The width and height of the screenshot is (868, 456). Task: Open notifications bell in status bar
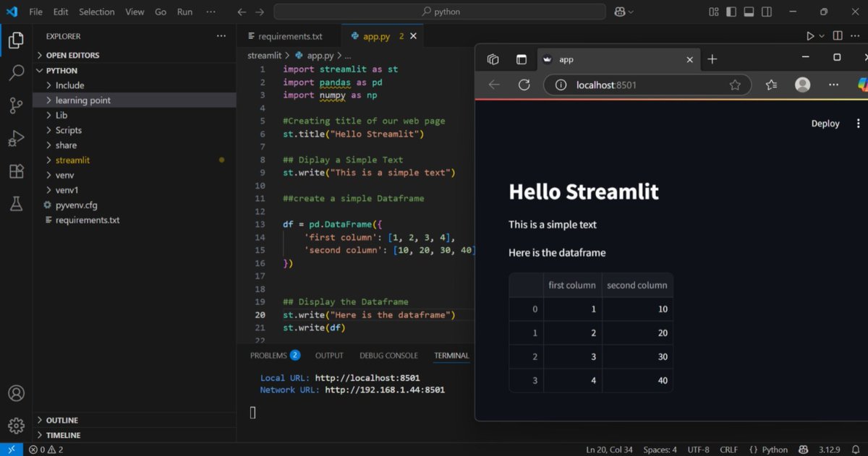[x=855, y=449]
